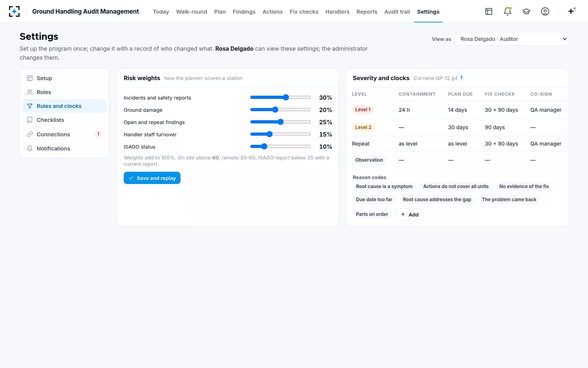
Task: Adjust the Handler staff turnover slider
Action: click(281, 134)
